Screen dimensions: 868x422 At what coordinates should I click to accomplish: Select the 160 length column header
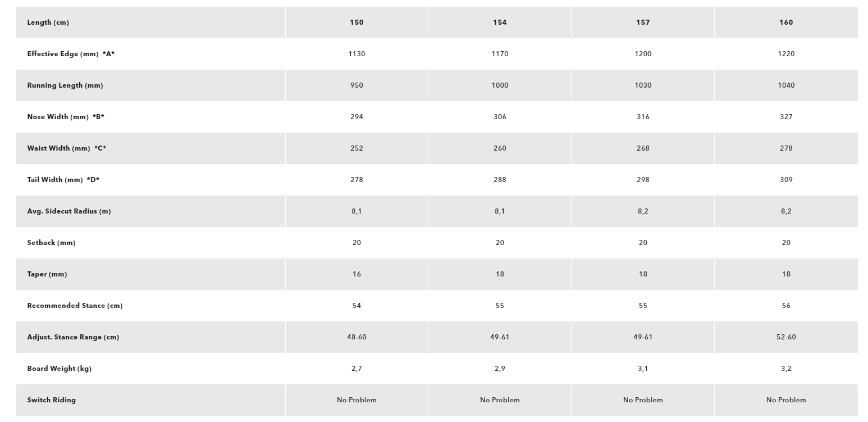pyautogui.click(x=786, y=22)
